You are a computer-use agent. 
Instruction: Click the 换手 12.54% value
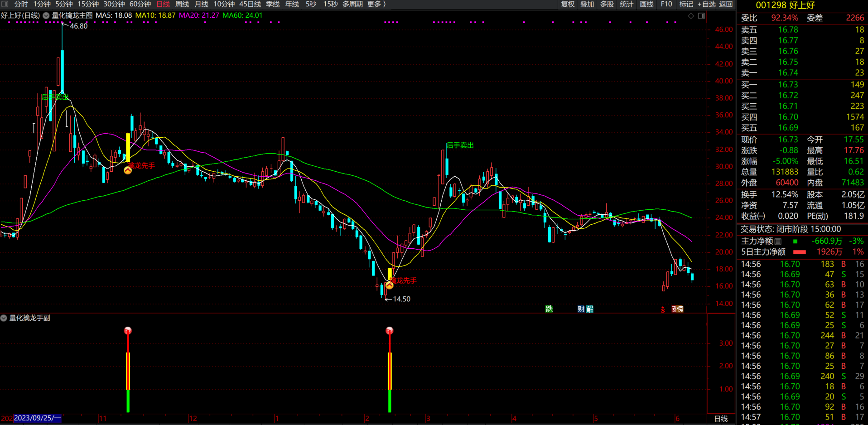785,195
